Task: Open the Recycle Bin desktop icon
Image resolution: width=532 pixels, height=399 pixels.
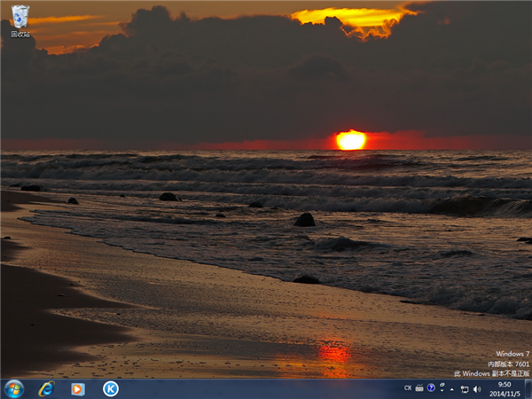Action: (20, 15)
